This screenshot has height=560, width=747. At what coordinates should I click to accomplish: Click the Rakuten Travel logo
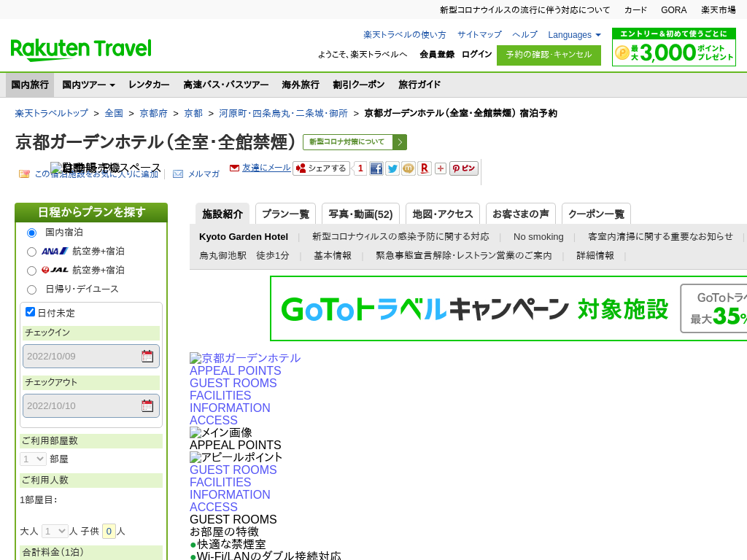coord(81,50)
